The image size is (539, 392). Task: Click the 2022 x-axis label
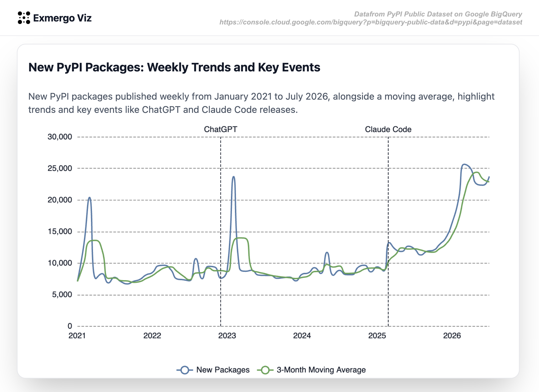[x=152, y=336]
